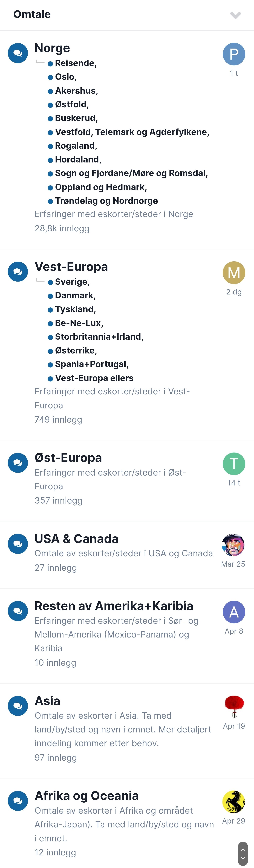254x868 pixels.
Task: Click the Asia forum speech-bubble icon
Action: (x=18, y=706)
